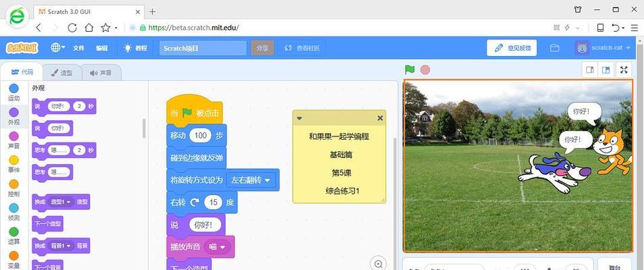Click the 15 degrees value field
This screenshot has width=644, height=270.
[x=213, y=202]
